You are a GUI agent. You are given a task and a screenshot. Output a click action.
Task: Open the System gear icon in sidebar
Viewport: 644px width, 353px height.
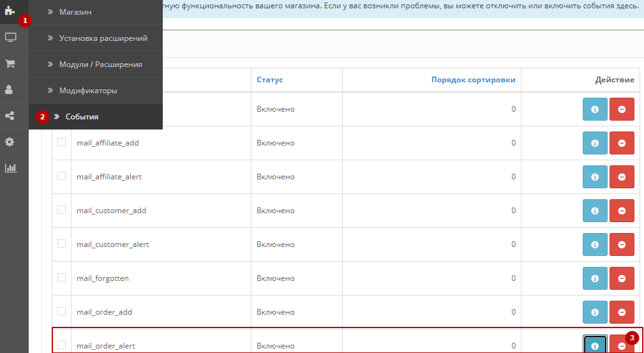pyautogui.click(x=10, y=142)
